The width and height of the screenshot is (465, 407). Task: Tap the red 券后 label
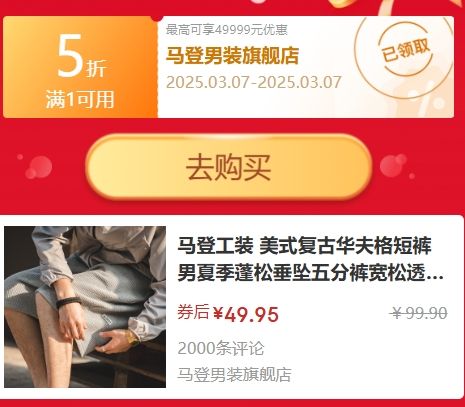pyautogui.click(x=193, y=312)
